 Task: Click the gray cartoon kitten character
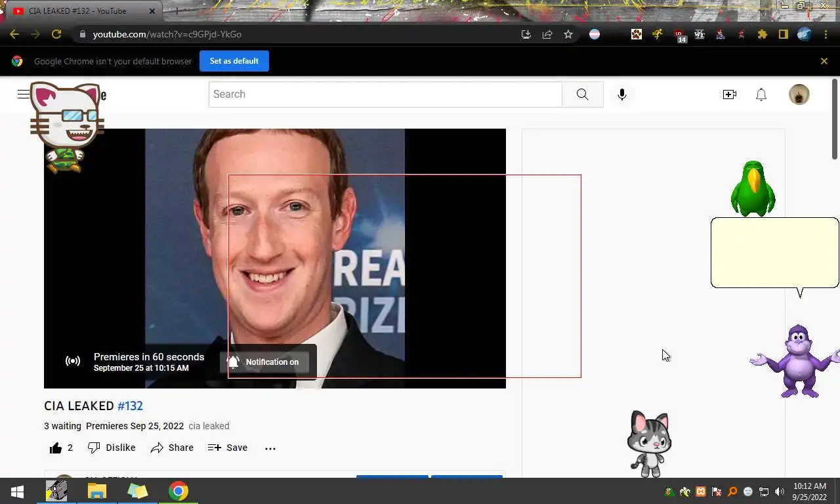coord(649,444)
